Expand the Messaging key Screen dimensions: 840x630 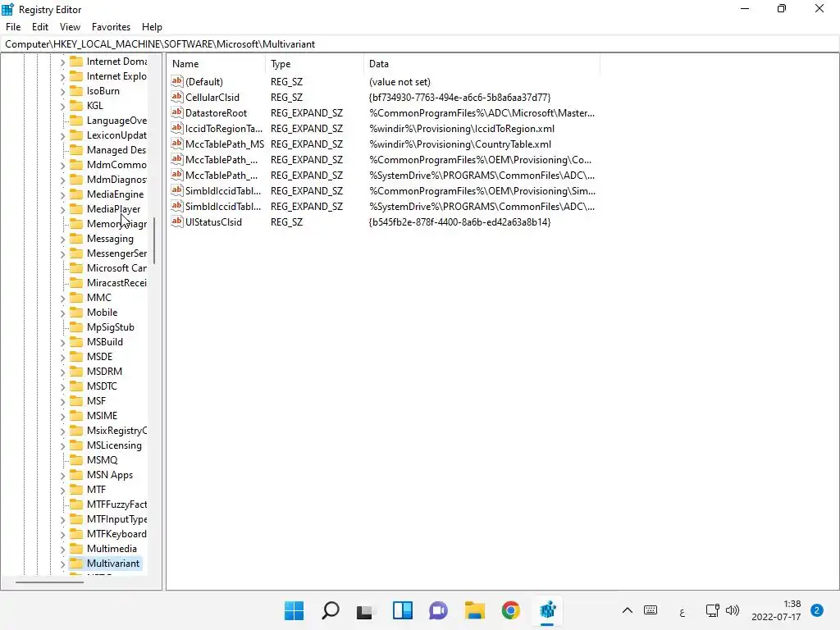[x=62, y=239]
